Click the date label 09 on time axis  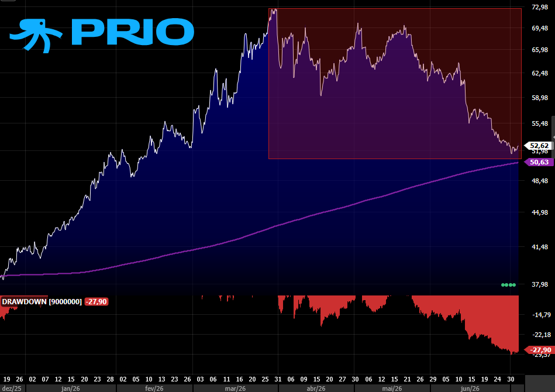pos(304,379)
